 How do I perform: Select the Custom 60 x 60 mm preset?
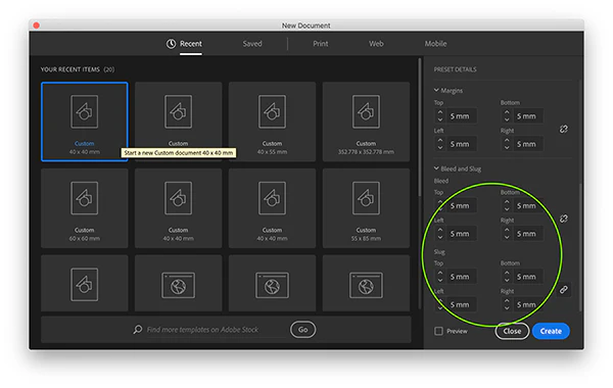(x=84, y=208)
